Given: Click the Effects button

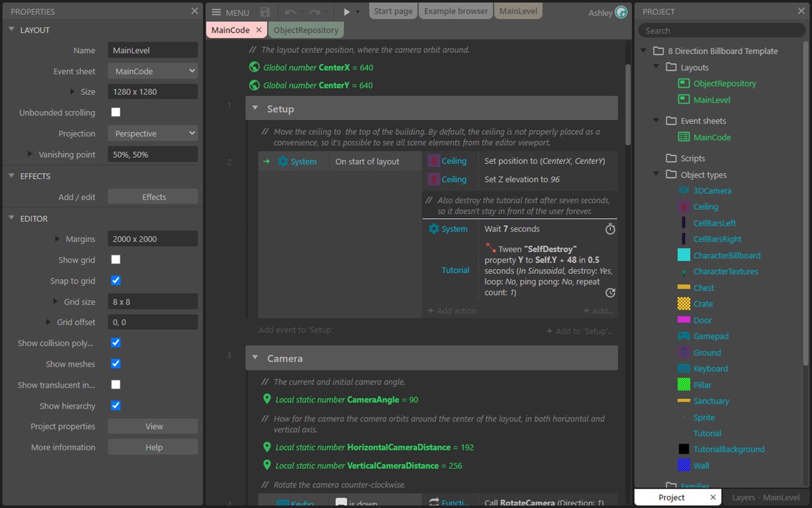Looking at the screenshot, I should click(153, 197).
